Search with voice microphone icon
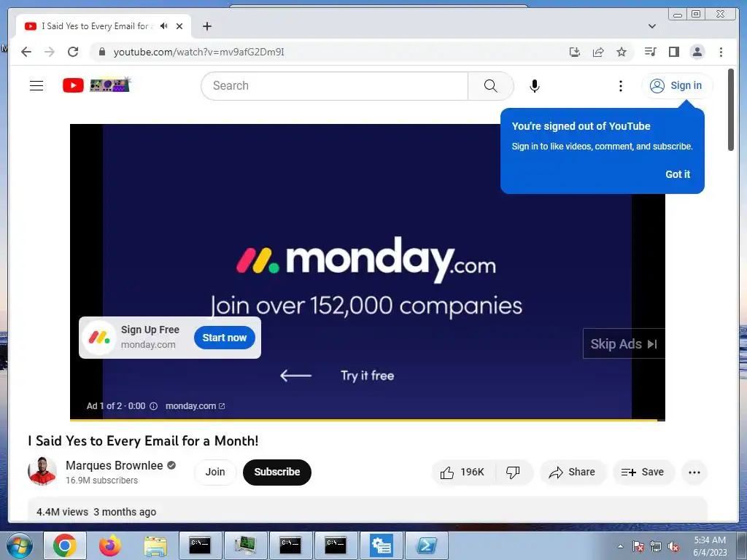 tap(535, 86)
